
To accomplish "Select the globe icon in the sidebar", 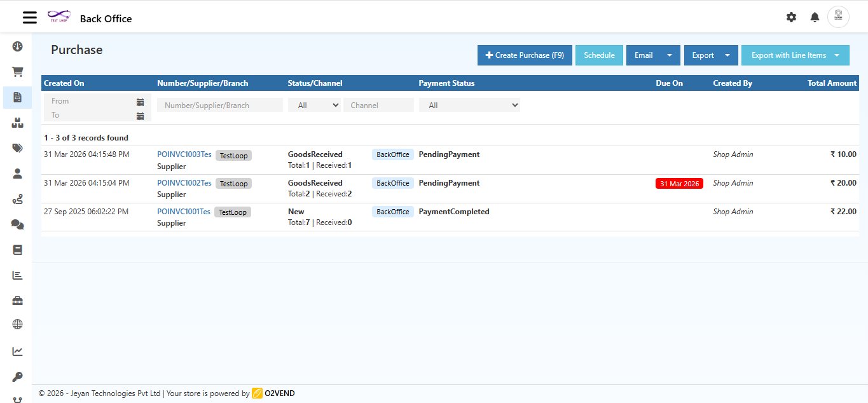I will tap(17, 324).
